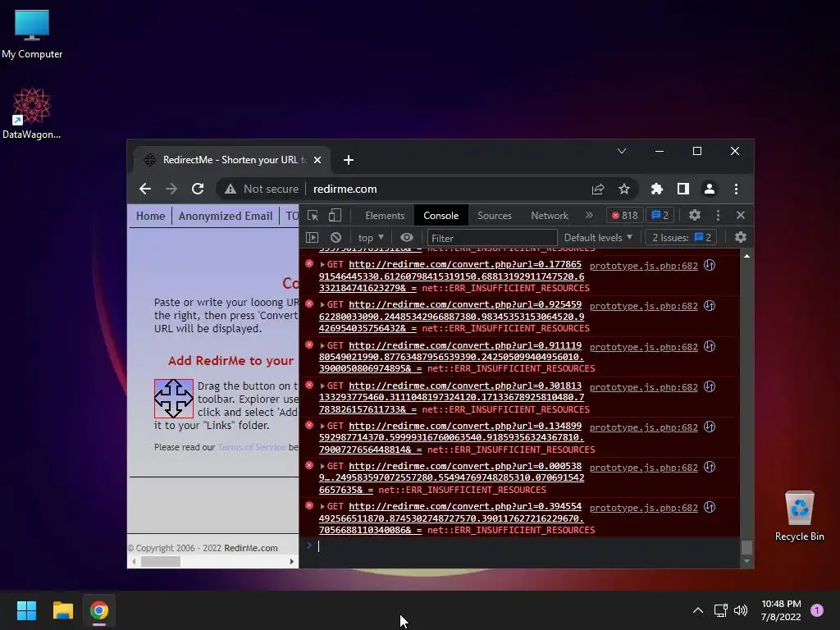Open the Chrome profile avatar
This screenshot has height=630, width=840.
pyautogui.click(x=710, y=189)
